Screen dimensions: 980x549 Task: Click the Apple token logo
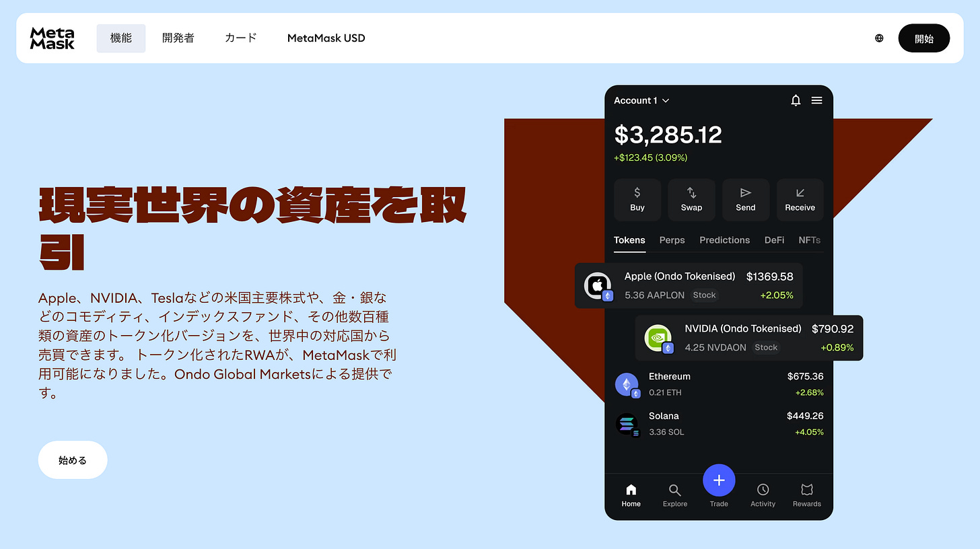(x=598, y=286)
